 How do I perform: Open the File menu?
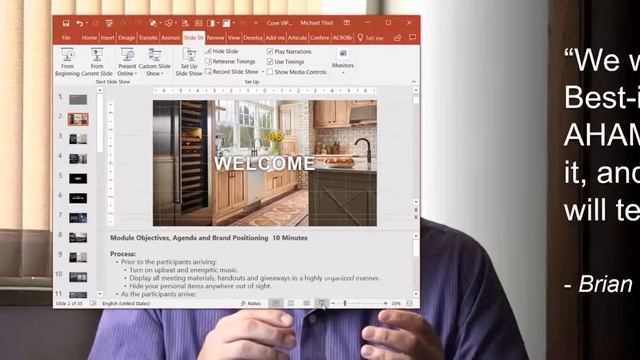click(66, 38)
